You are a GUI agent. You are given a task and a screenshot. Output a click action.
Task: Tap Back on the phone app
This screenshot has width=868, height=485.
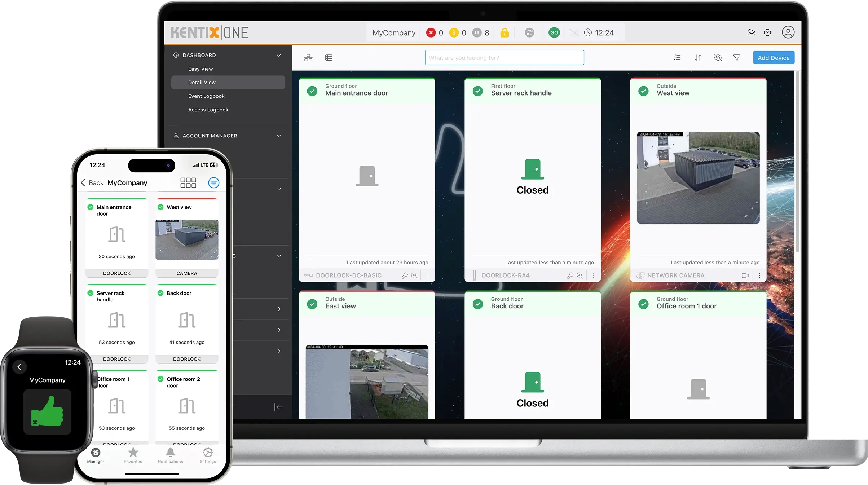92,183
